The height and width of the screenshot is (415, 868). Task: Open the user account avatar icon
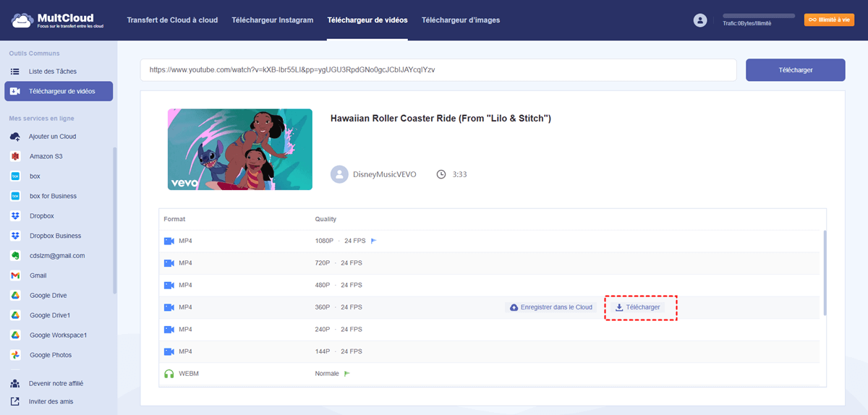699,20
